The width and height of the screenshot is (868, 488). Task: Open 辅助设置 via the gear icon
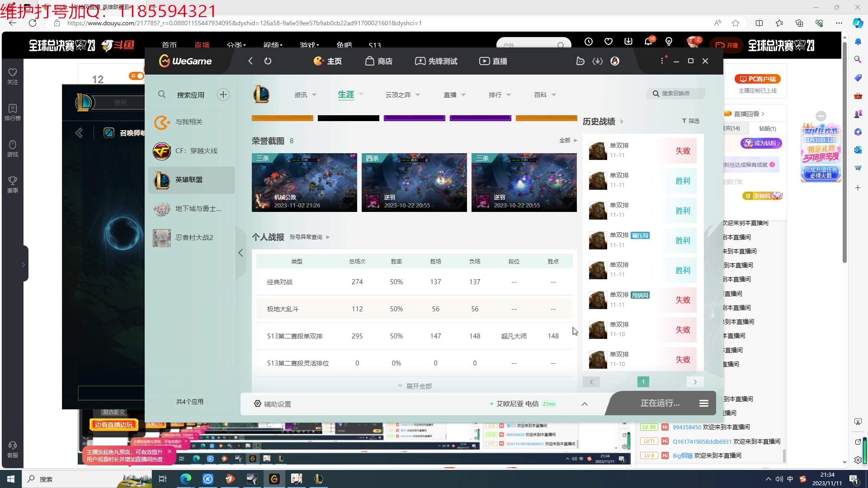(x=257, y=404)
